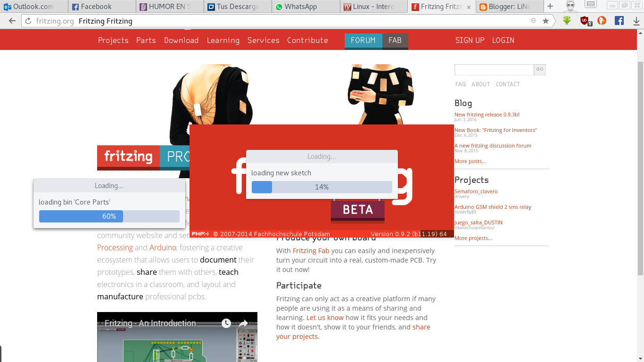
Task: Open the DuckDuckGo extension
Action: [602, 21]
